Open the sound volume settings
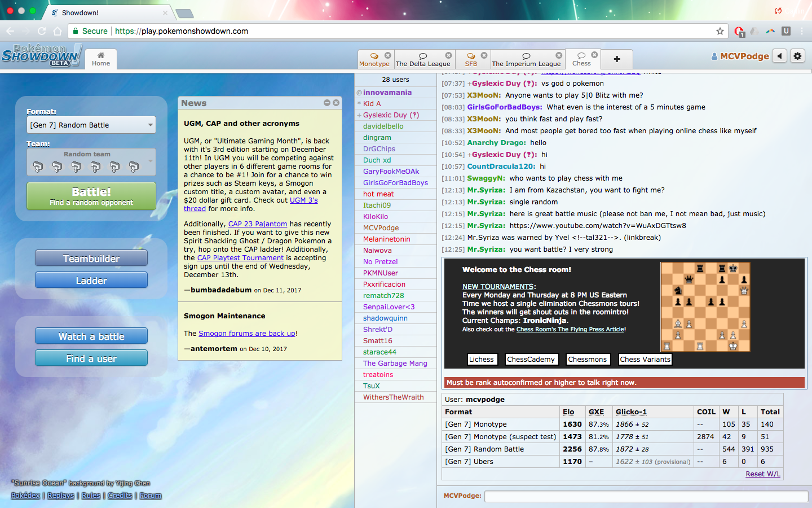 click(x=779, y=56)
